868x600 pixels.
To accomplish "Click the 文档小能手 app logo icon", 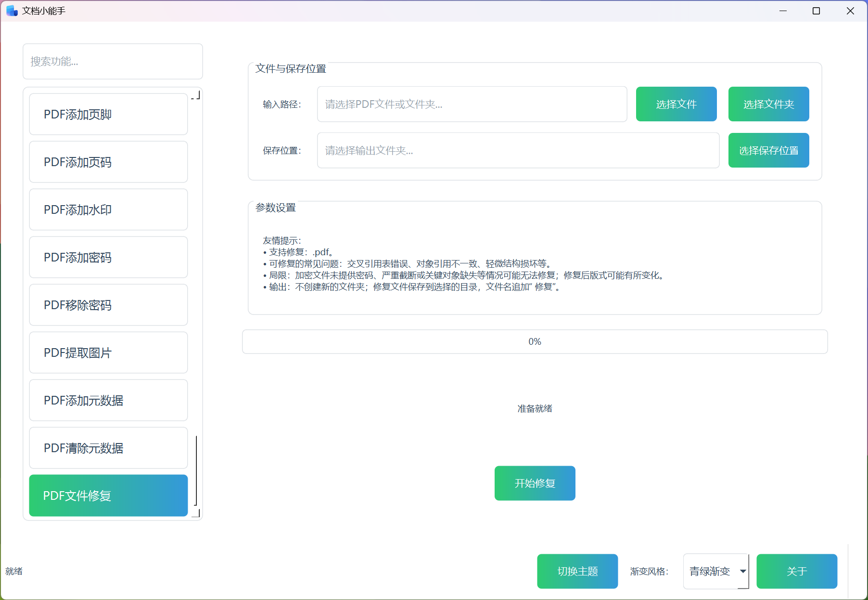I will [x=11, y=10].
